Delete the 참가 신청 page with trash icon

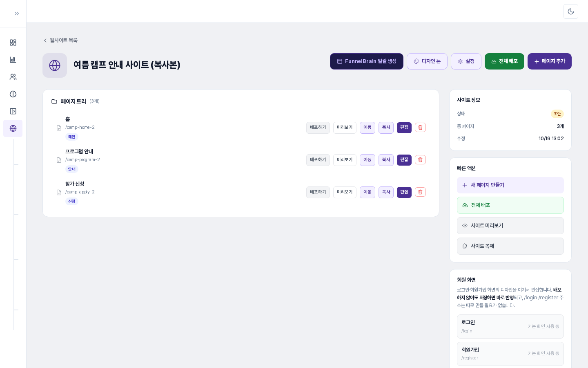(420, 192)
